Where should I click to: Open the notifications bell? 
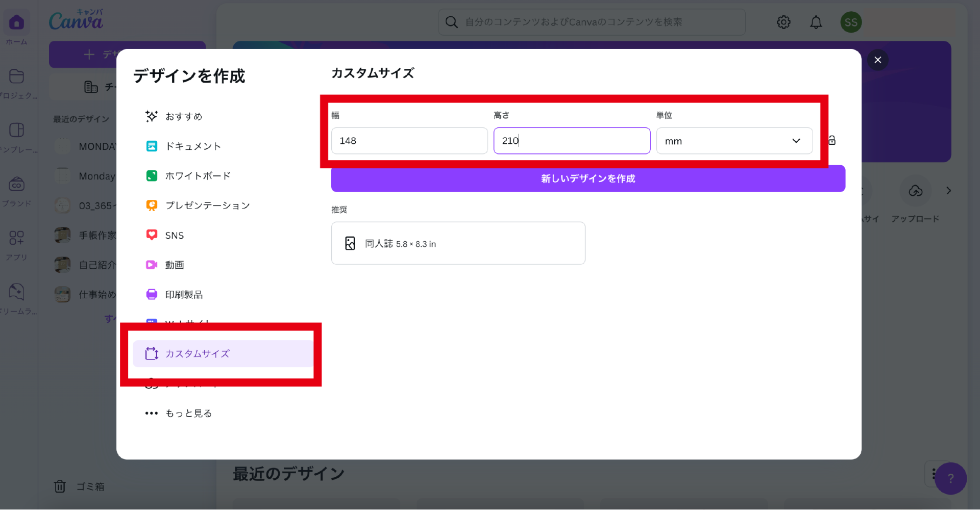point(816,22)
